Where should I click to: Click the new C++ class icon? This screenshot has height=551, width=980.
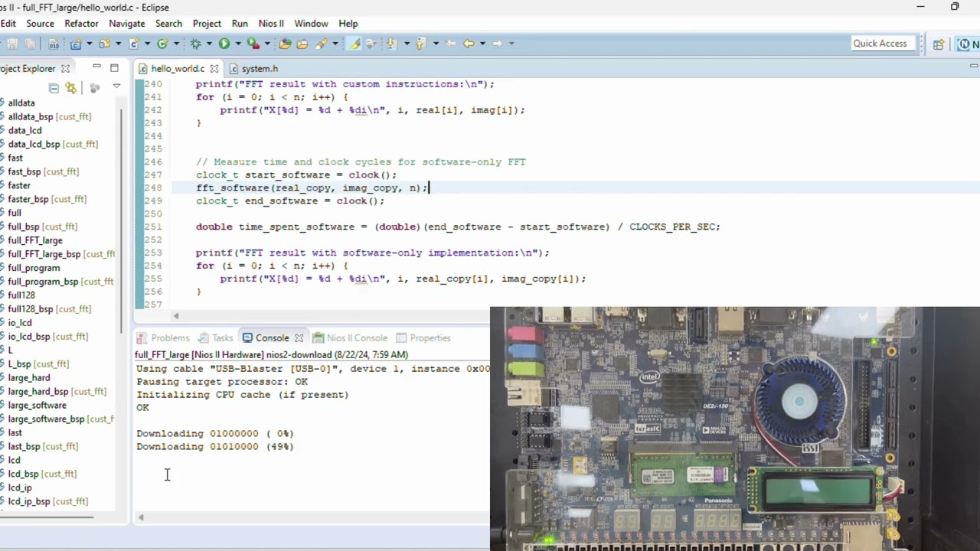click(162, 44)
